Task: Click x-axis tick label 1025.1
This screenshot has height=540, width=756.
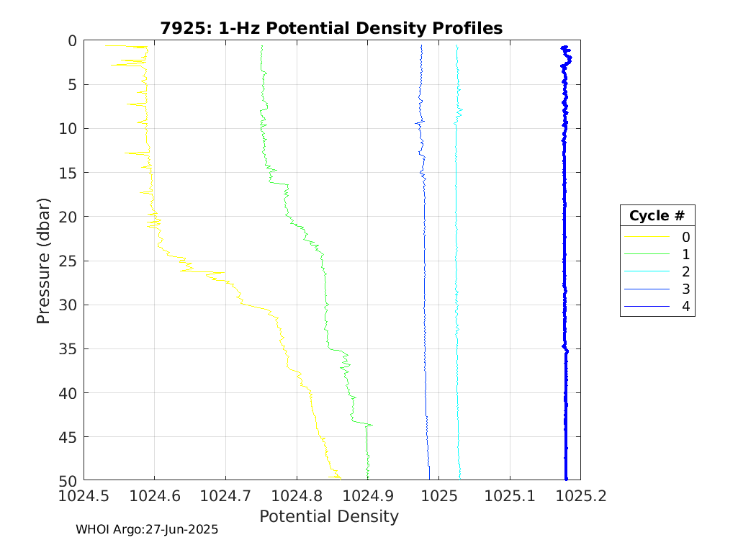Action: point(510,495)
